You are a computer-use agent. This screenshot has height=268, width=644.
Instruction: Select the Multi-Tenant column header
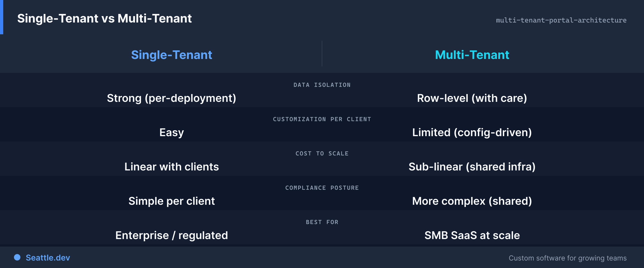coord(472,55)
